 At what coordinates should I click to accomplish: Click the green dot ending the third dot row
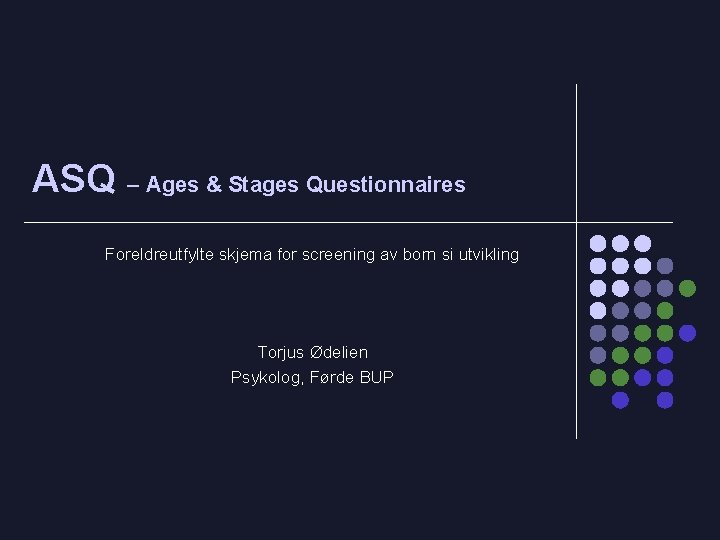coord(687,288)
